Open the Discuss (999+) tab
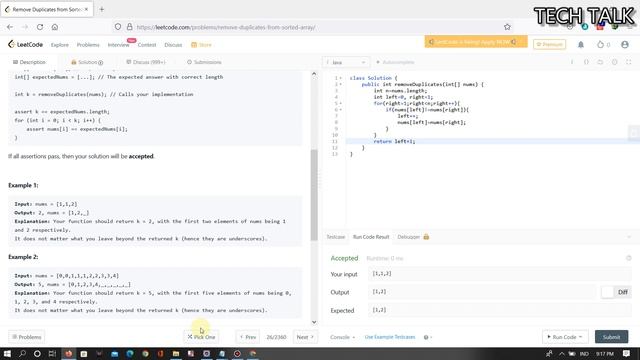This screenshot has height=360, width=640. coord(146,62)
